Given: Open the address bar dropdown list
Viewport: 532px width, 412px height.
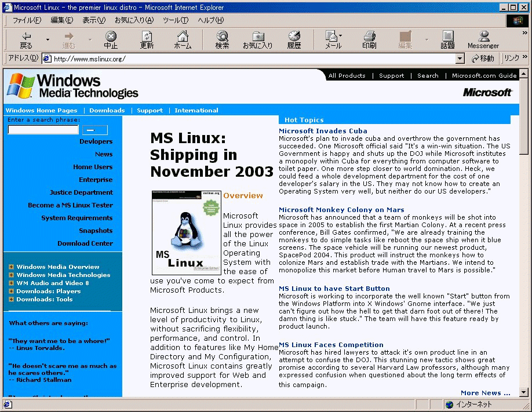Looking at the screenshot, I should coord(460,59).
